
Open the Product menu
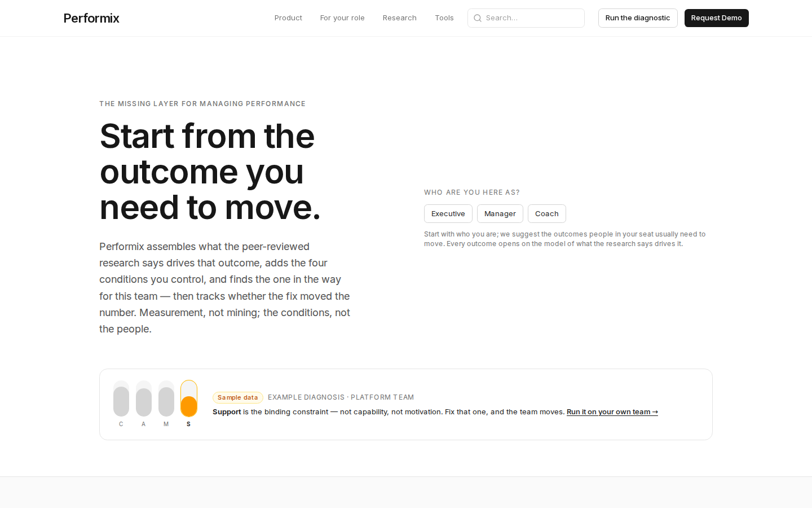[x=288, y=18]
